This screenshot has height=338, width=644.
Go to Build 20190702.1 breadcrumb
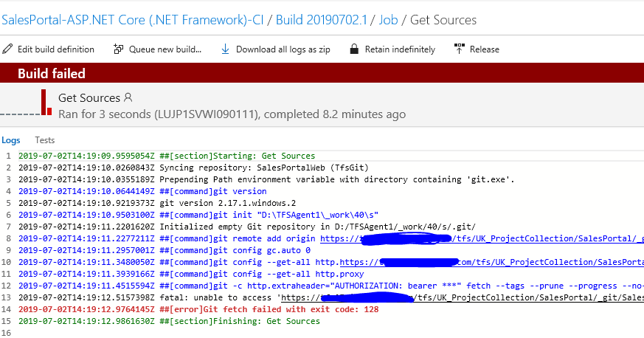coord(321,20)
